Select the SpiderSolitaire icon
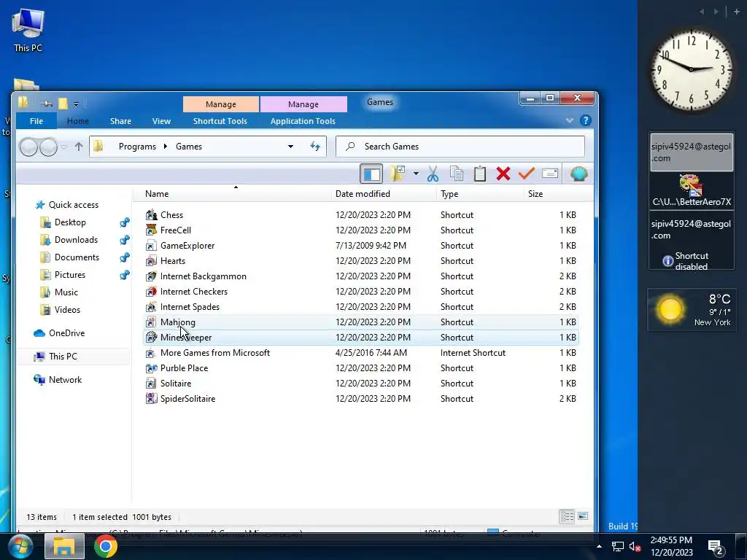 pyautogui.click(x=151, y=399)
